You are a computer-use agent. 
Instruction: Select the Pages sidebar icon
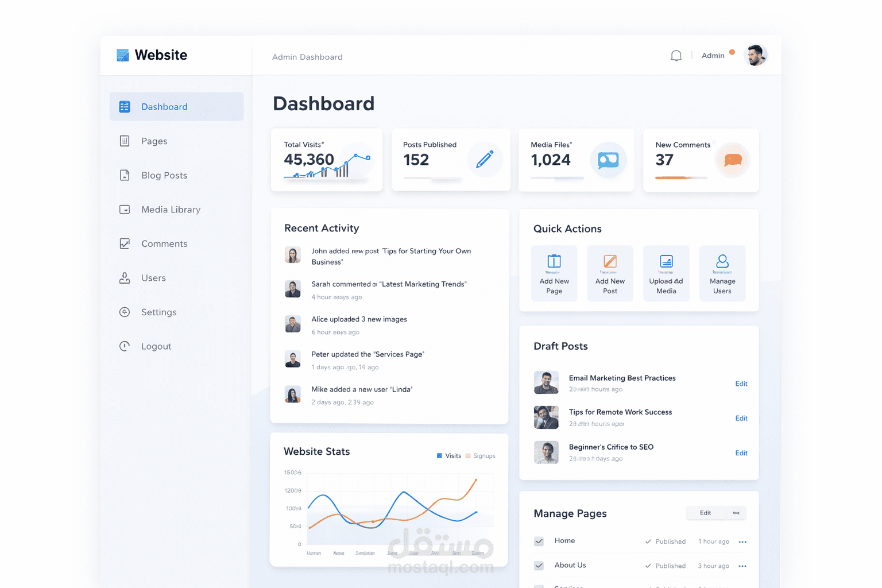(125, 141)
